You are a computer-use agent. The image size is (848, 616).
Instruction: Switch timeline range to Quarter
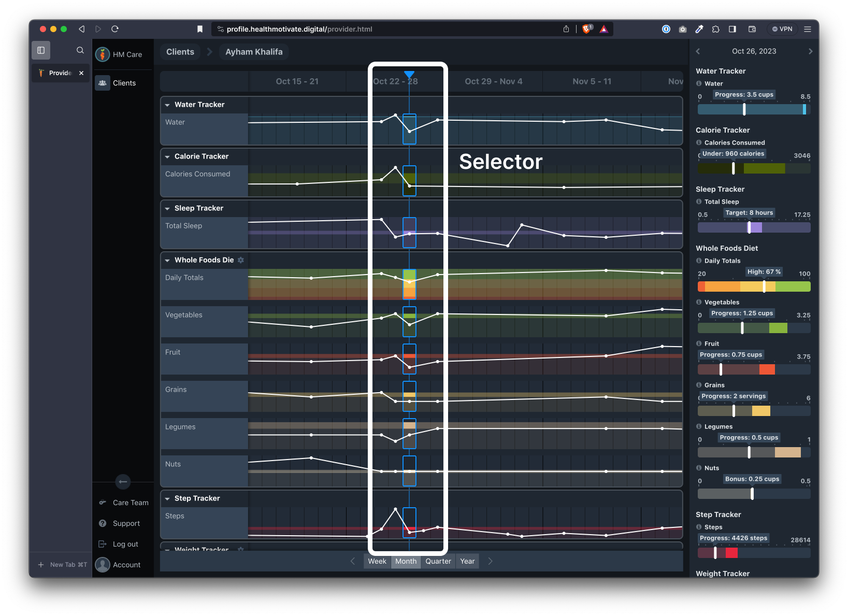(438, 561)
